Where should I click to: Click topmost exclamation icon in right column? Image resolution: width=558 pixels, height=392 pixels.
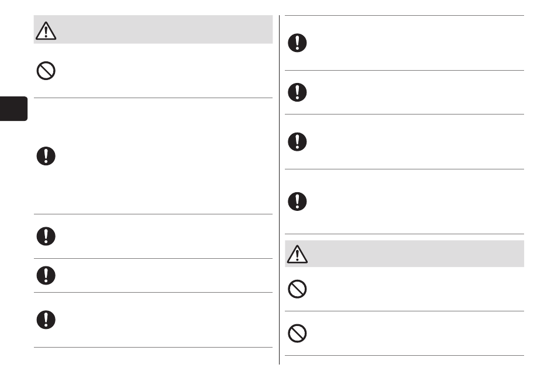pyautogui.click(x=297, y=43)
